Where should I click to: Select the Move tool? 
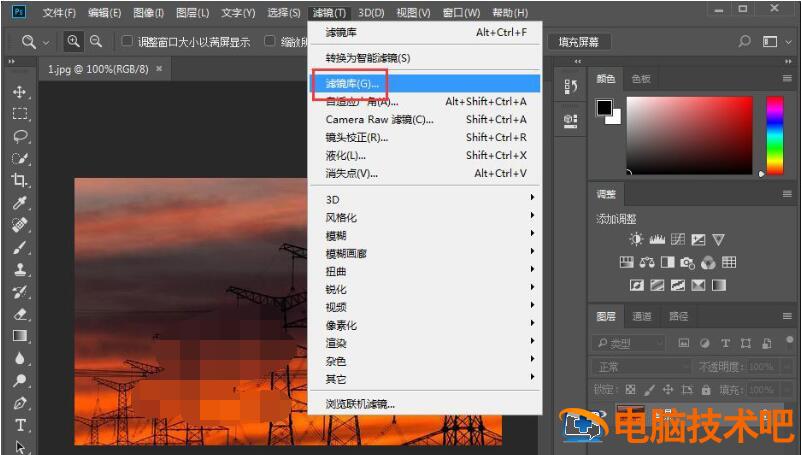(20, 92)
